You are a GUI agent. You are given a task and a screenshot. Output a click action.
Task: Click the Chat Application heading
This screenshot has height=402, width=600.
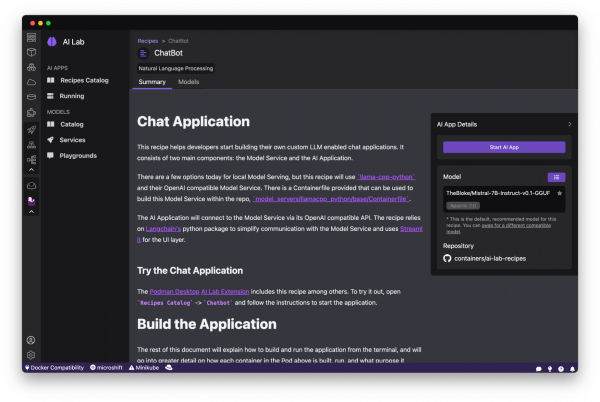pyautogui.click(x=193, y=122)
